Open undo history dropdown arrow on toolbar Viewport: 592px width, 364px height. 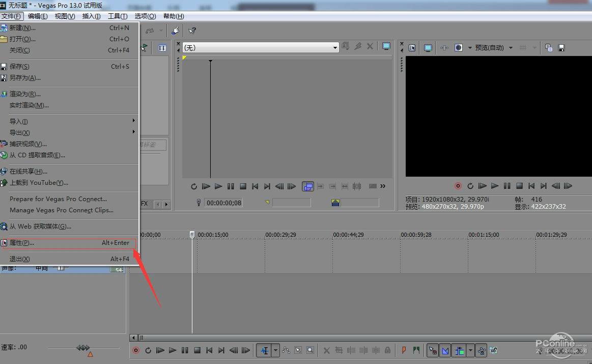pos(161,31)
